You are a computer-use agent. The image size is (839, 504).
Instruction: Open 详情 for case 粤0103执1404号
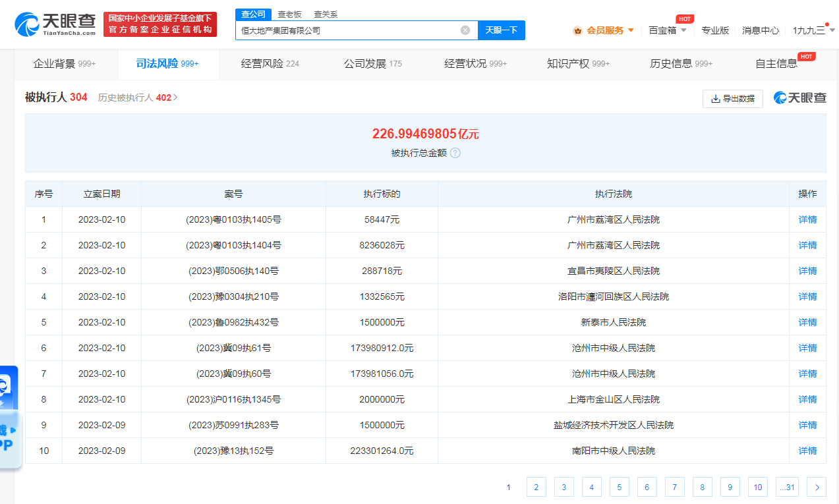pos(807,245)
